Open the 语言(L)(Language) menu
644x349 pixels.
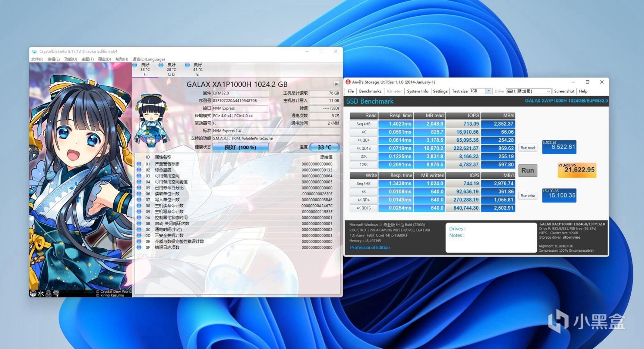(x=149, y=59)
